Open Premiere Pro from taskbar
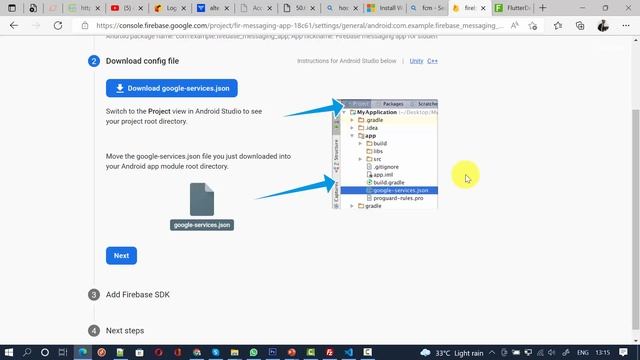Viewport: 640px width, 360px height. [273, 352]
